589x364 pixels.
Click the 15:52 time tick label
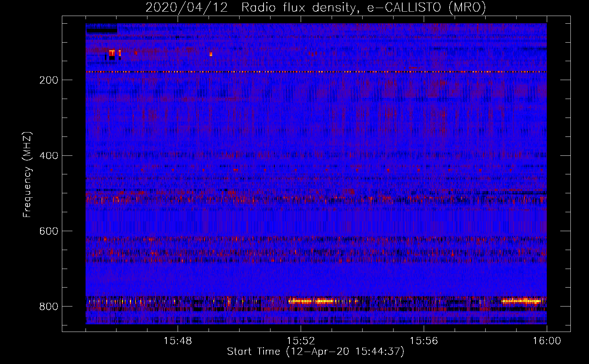pyautogui.click(x=301, y=341)
